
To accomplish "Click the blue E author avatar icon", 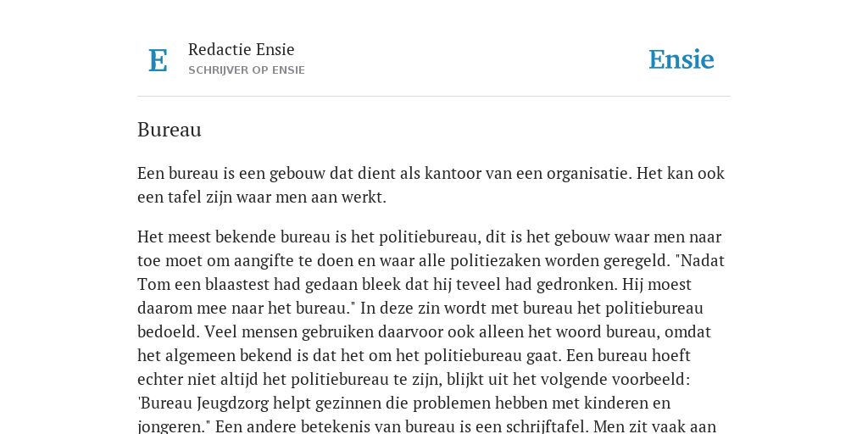I will tap(158, 60).
